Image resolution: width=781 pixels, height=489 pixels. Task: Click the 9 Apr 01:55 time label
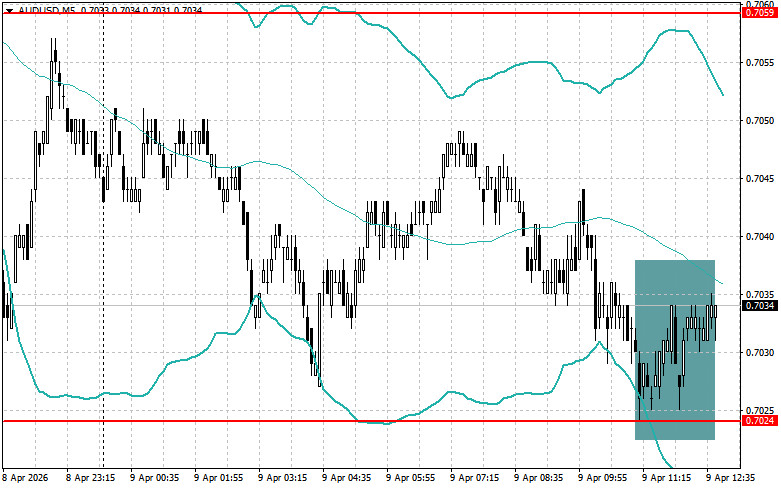[218, 478]
